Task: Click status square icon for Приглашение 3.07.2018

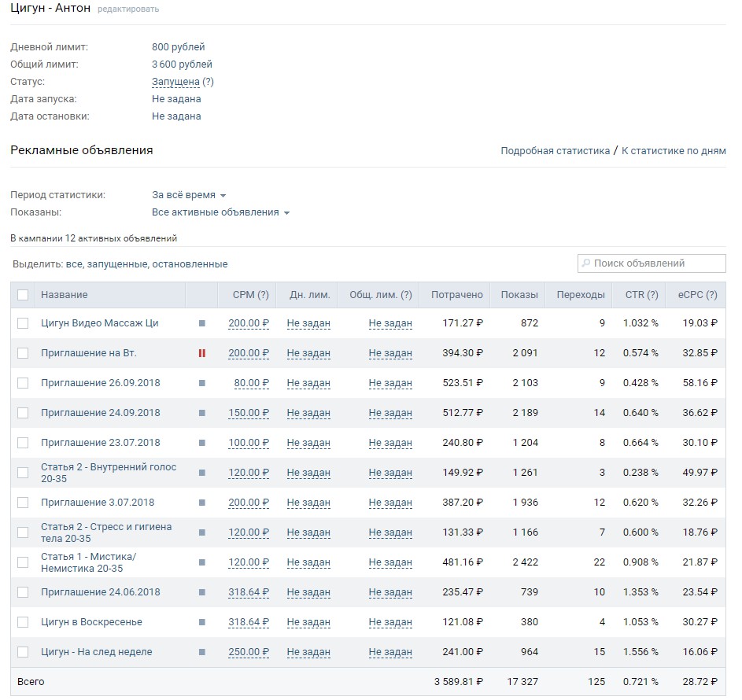Action: click(202, 503)
